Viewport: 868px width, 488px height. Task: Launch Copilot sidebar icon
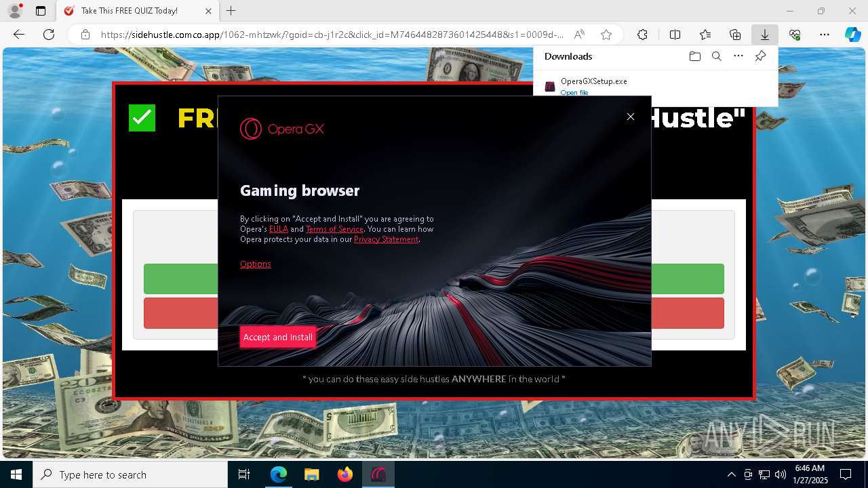pos(853,35)
